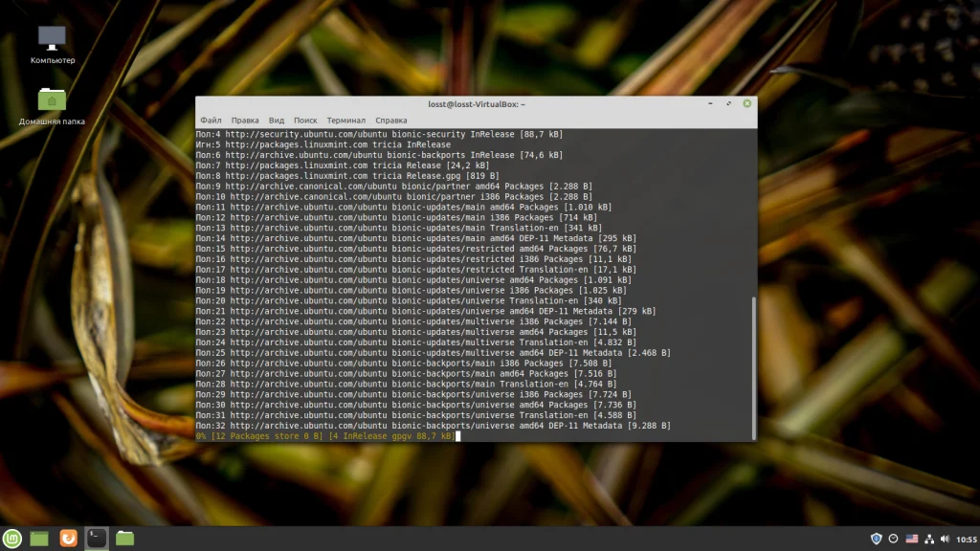Click the progress line '0% [12 Packages store 0 B]'
980x551 pixels.
click(x=325, y=436)
